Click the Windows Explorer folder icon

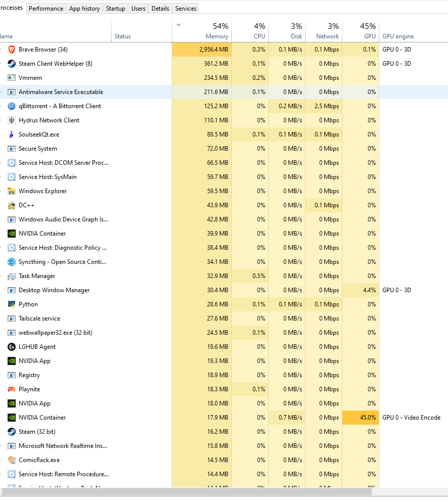[x=12, y=191]
